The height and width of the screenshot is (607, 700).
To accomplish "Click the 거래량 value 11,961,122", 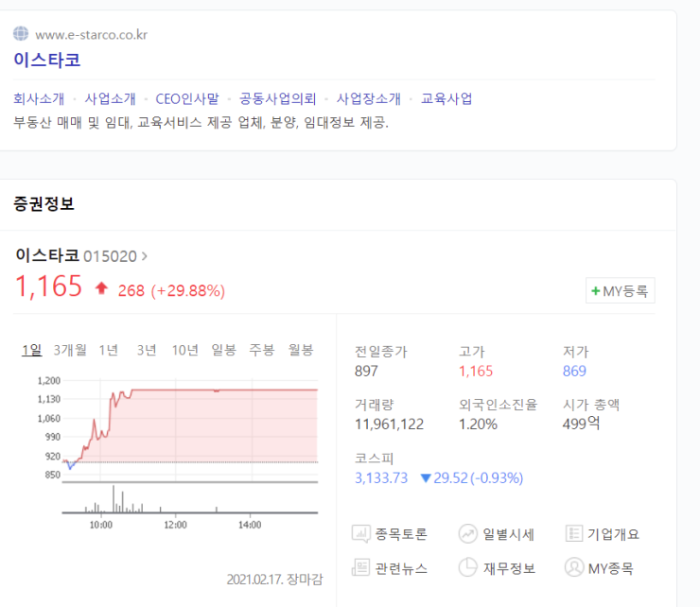I will (389, 424).
